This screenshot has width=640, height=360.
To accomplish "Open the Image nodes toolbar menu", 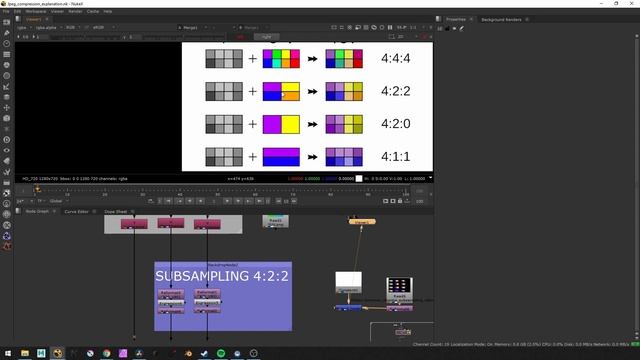I will coord(7,22).
